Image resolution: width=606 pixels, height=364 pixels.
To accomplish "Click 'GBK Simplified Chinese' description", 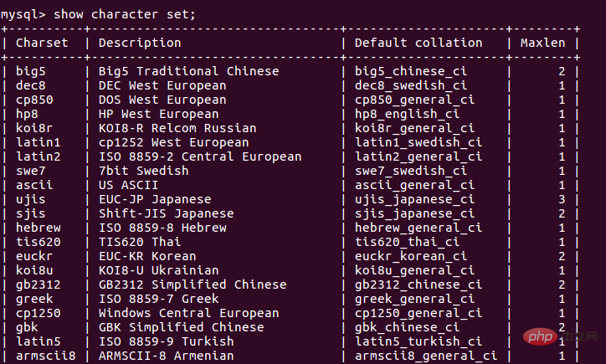I will [182, 327].
